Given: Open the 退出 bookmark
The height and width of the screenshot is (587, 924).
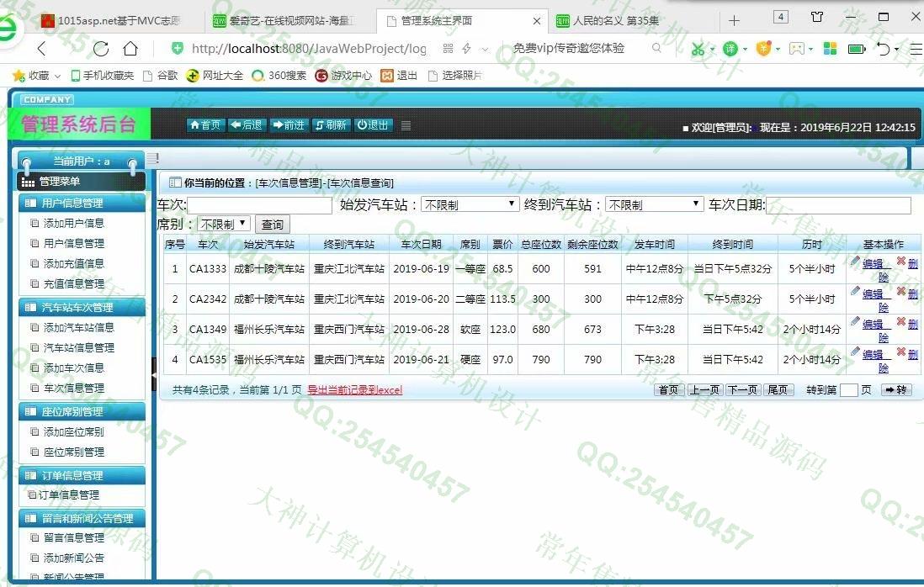Looking at the screenshot, I should click(x=399, y=76).
